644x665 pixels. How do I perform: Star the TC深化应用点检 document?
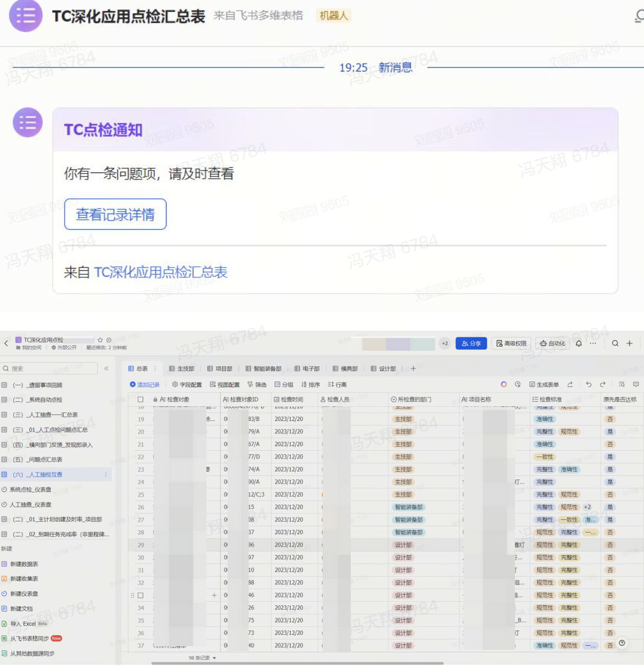coord(100,340)
